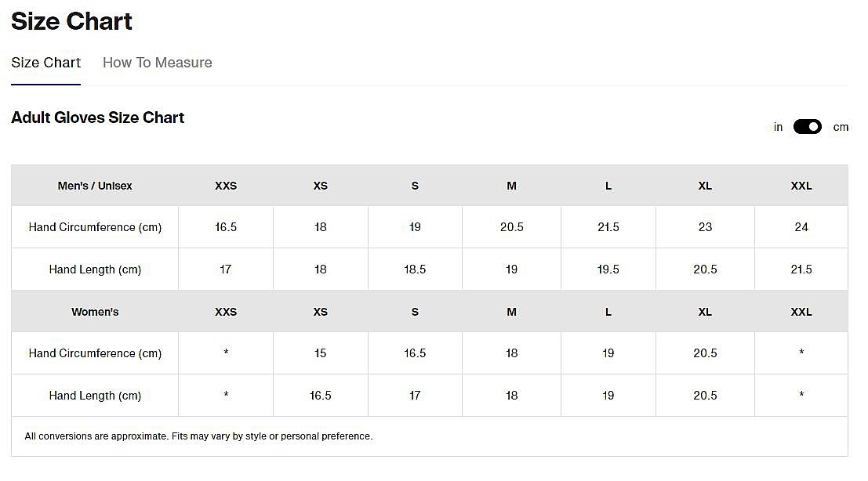
Task: Click the 'in' unit label
Action: point(778,127)
